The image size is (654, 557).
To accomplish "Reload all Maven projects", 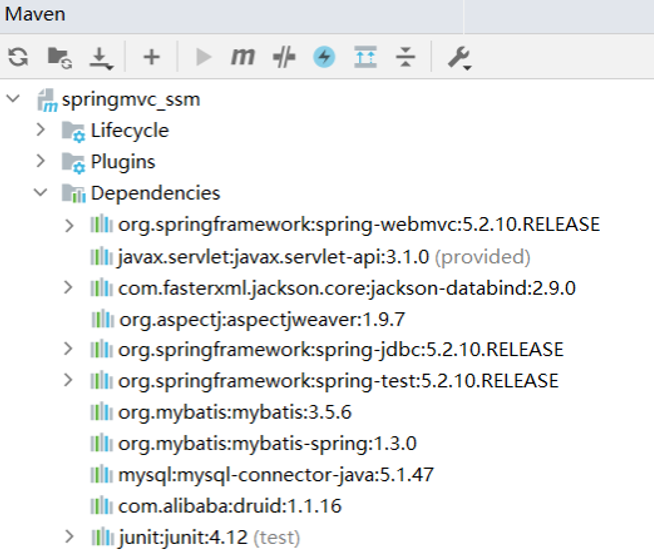I will tap(18, 57).
